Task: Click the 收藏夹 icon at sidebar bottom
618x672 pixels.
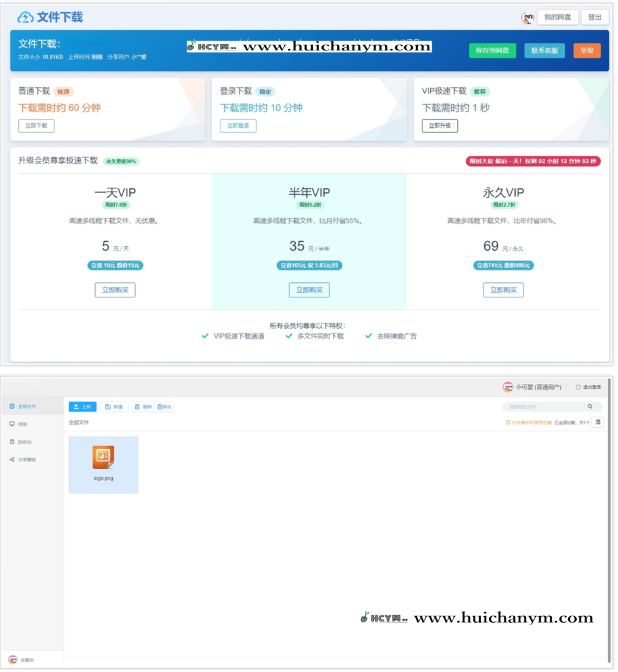Action: click(x=12, y=660)
